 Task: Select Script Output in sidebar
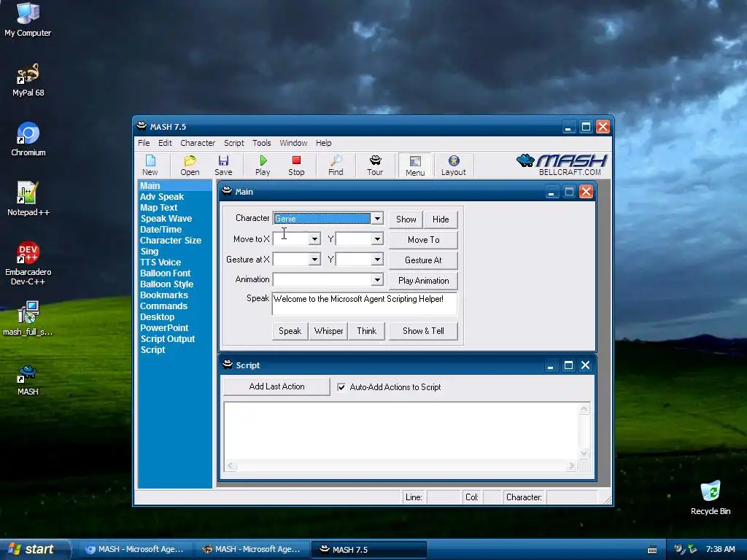point(168,339)
